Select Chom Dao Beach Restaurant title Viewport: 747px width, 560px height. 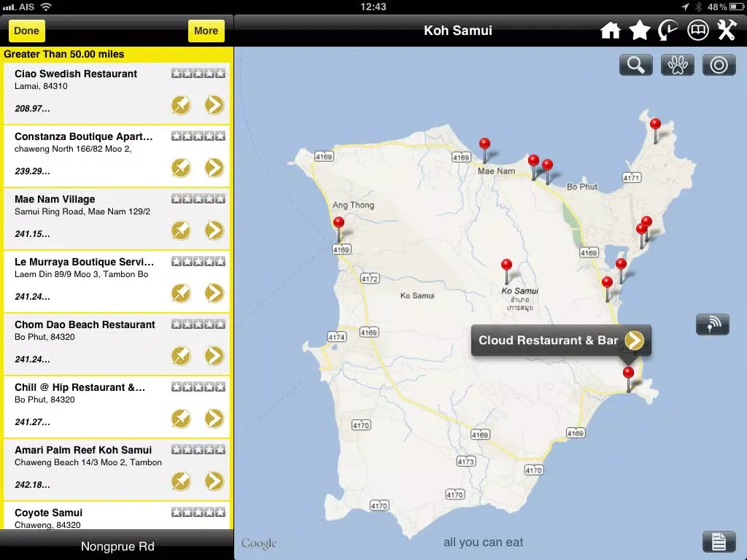coord(85,324)
